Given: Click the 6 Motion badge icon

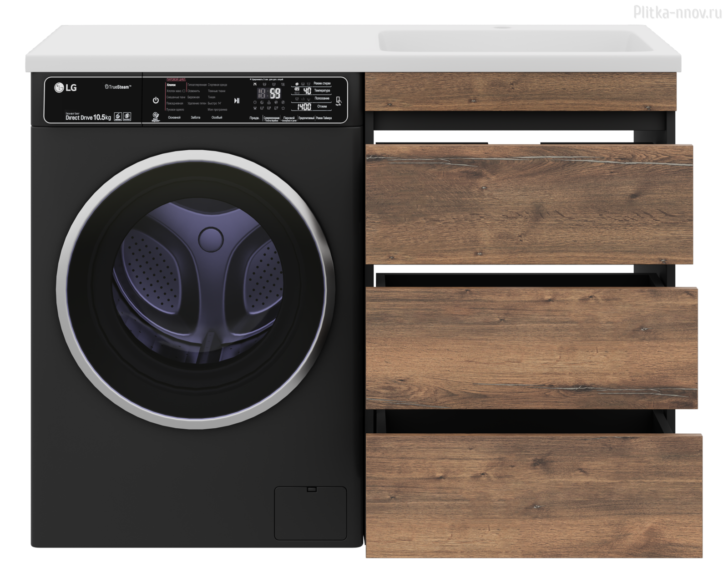Looking at the screenshot, I should tap(117, 117).
